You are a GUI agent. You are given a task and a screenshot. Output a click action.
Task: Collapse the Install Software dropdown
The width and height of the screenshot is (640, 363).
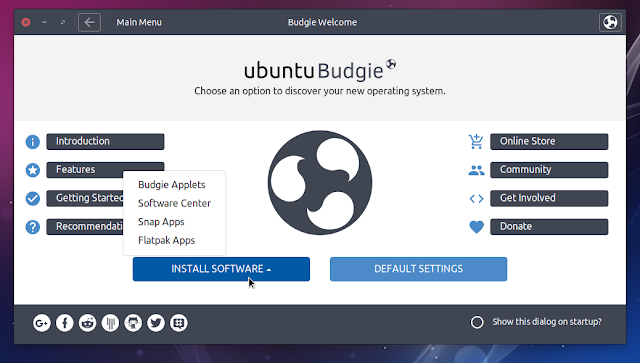point(221,269)
